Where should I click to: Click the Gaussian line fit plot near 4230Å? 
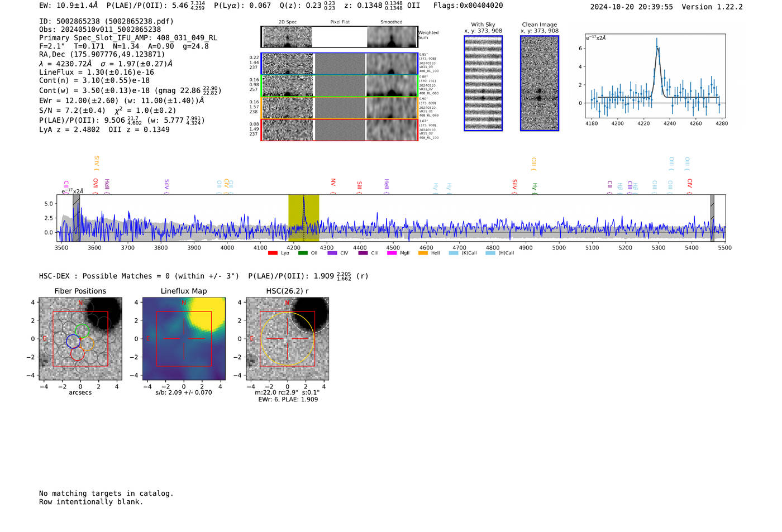point(655,76)
